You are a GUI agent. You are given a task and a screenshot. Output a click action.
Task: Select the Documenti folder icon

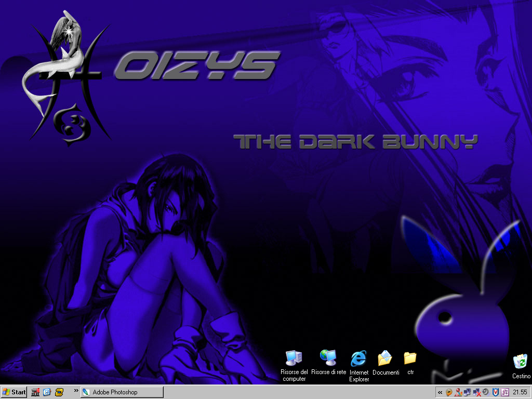coord(385,358)
